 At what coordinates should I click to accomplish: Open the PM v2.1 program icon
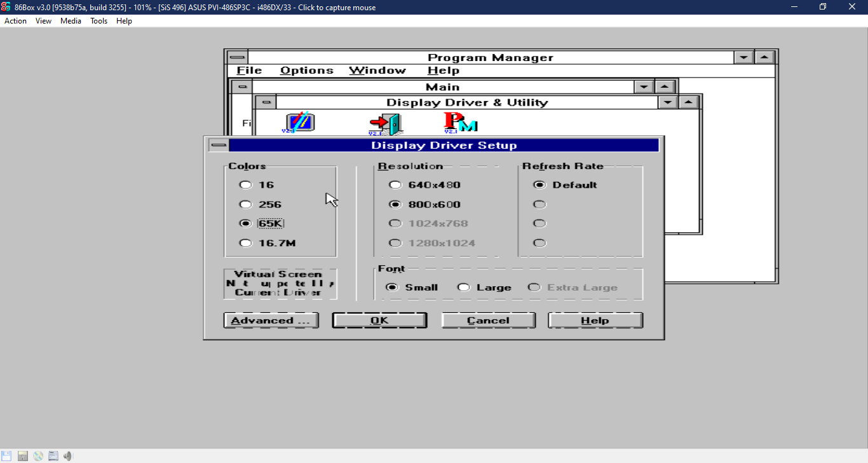click(x=459, y=122)
